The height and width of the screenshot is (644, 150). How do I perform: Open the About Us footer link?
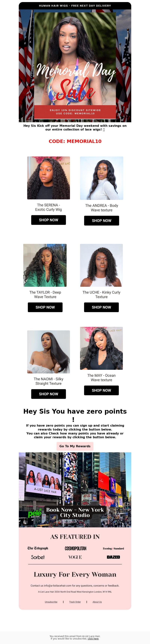tap(97, 602)
